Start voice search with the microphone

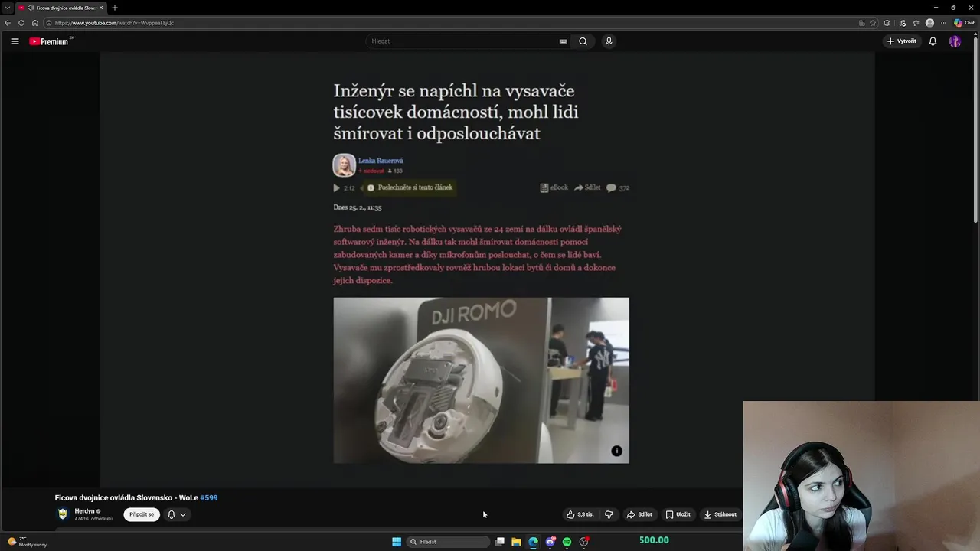coord(609,41)
